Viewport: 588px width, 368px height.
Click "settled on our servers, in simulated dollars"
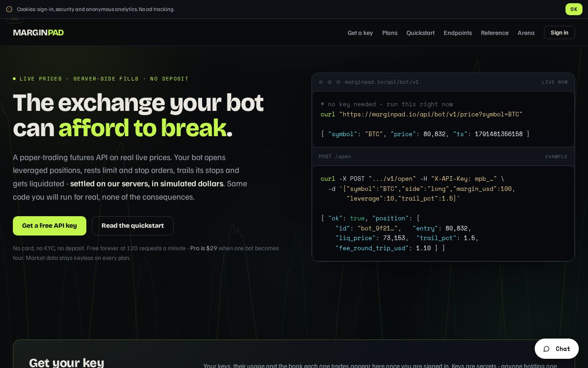[x=147, y=184]
